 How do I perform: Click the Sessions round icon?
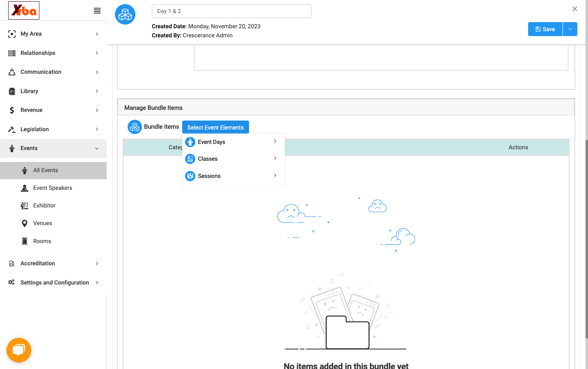point(190,176)
